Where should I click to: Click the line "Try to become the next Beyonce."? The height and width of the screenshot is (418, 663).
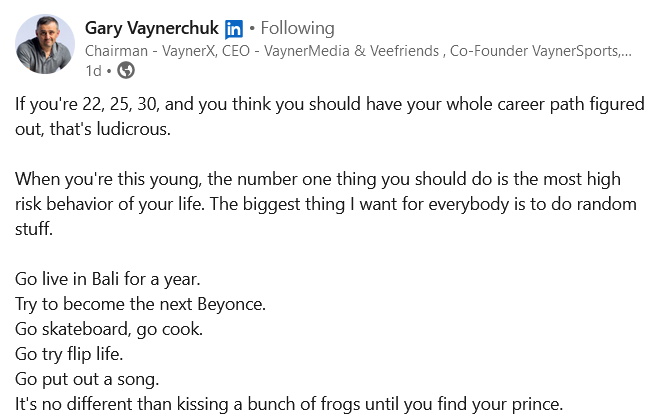point(140,304)
